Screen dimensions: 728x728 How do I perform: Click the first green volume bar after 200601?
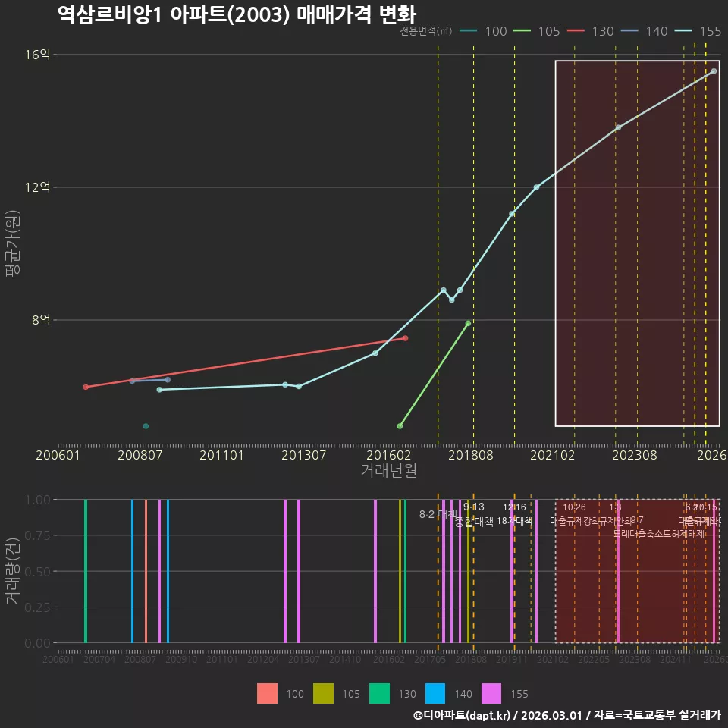86,571
